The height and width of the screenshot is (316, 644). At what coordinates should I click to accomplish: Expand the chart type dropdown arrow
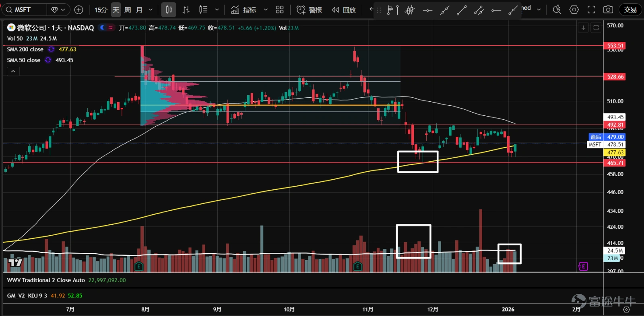point(217,10)
